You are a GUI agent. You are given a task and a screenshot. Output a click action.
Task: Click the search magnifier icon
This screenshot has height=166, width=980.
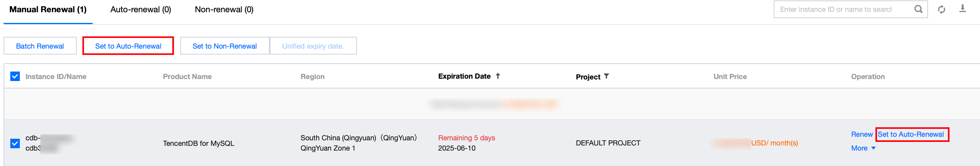click(x=918, y=9)
